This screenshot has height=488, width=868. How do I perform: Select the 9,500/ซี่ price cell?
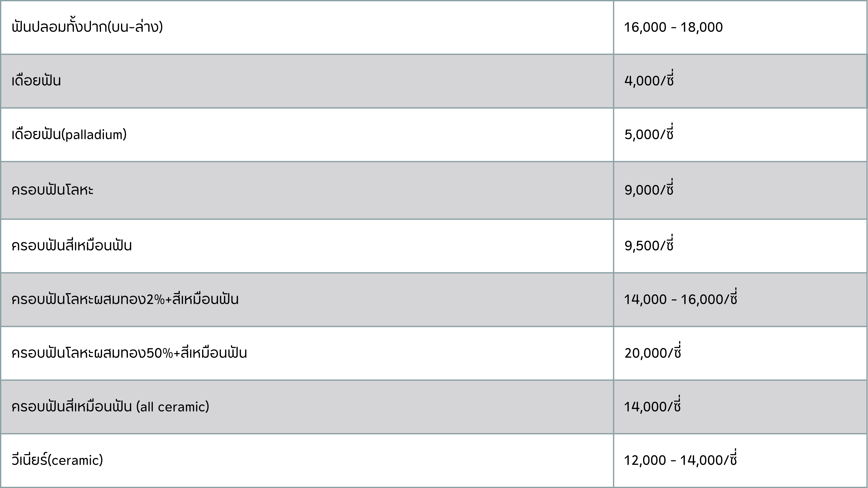(649, 246)
